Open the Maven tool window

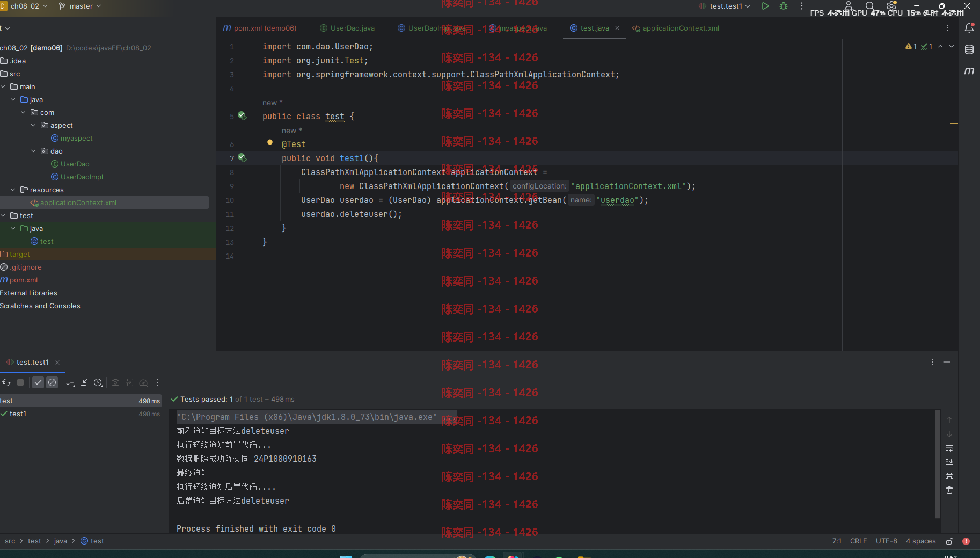tap(969, 71)
